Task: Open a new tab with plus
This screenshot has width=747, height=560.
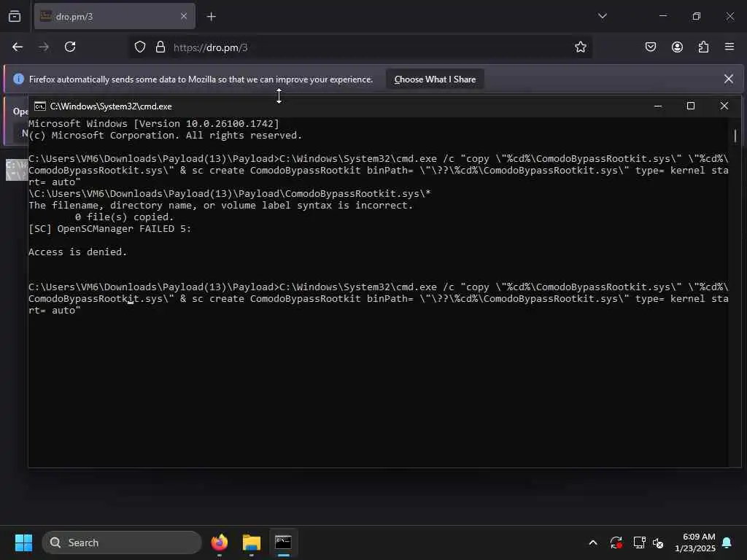Action: (x=211, y=17)
